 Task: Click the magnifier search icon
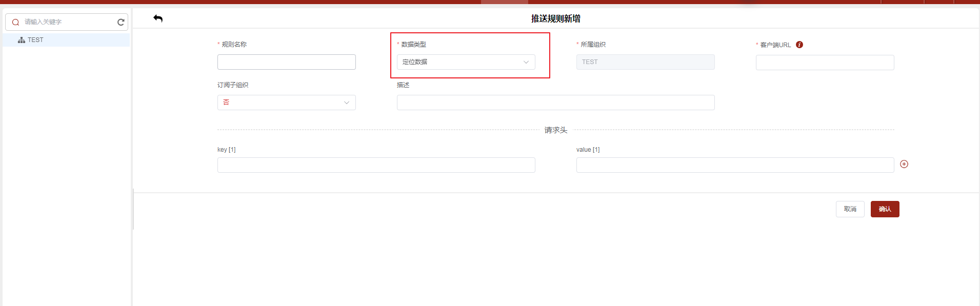15,22
